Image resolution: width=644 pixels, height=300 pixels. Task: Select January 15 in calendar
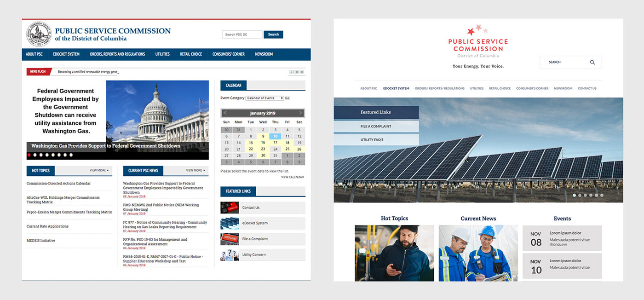[251, 143]
